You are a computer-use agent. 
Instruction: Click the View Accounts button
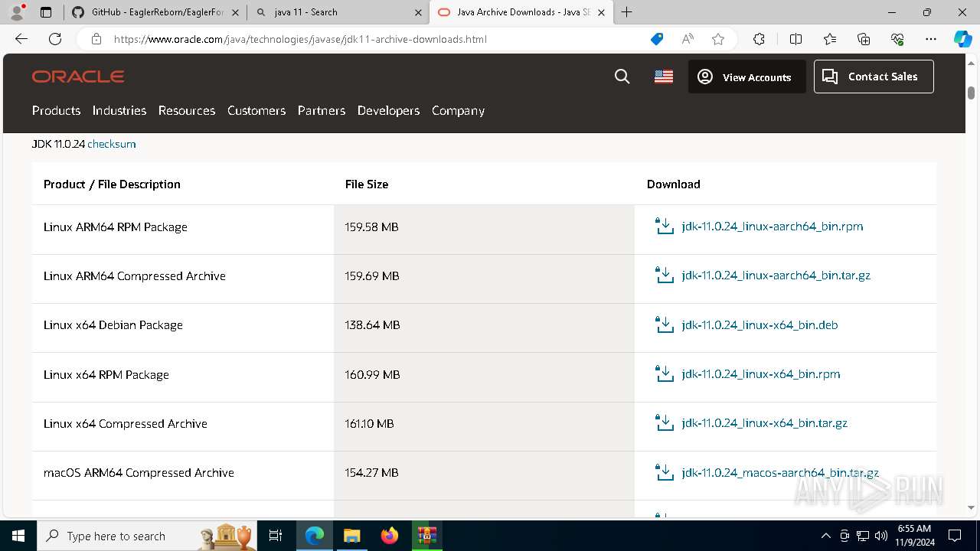(x=746, y=77)
